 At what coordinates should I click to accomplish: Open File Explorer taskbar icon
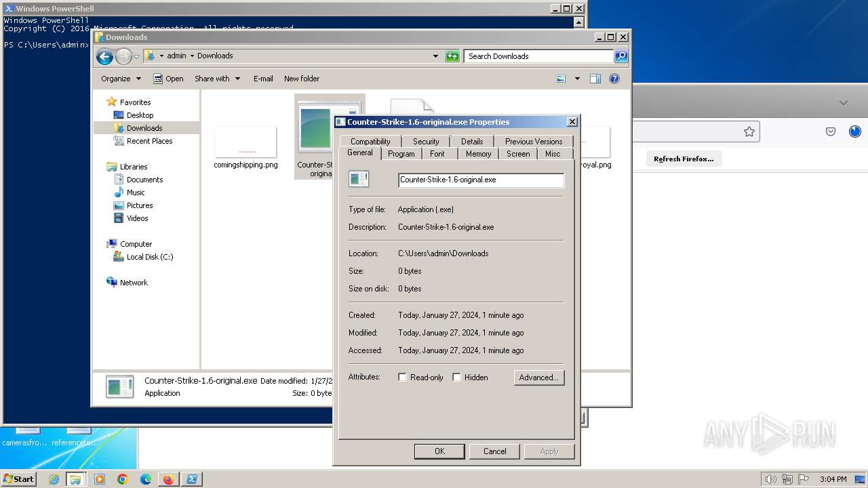pyautogui.click(x=75, y=479)
